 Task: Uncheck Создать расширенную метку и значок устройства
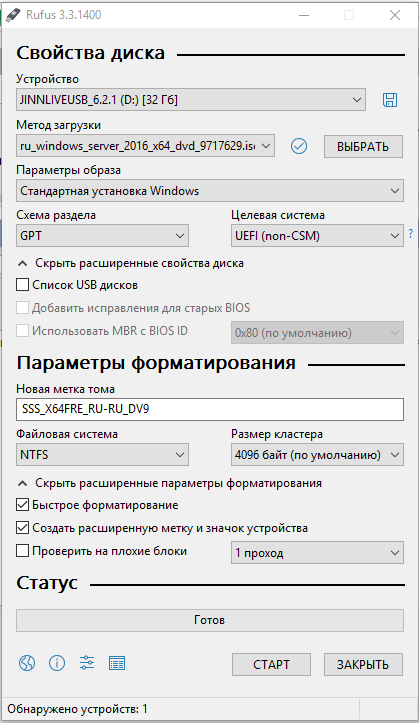[23, 528]
